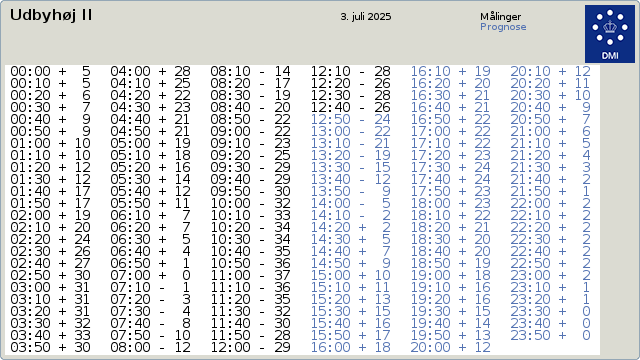Image resolution: width=640 pixels, height=360 pixels.
Task: Click the 21:50 + 1 forecast row
Action: pyautogui.click(x=550, y=191)
